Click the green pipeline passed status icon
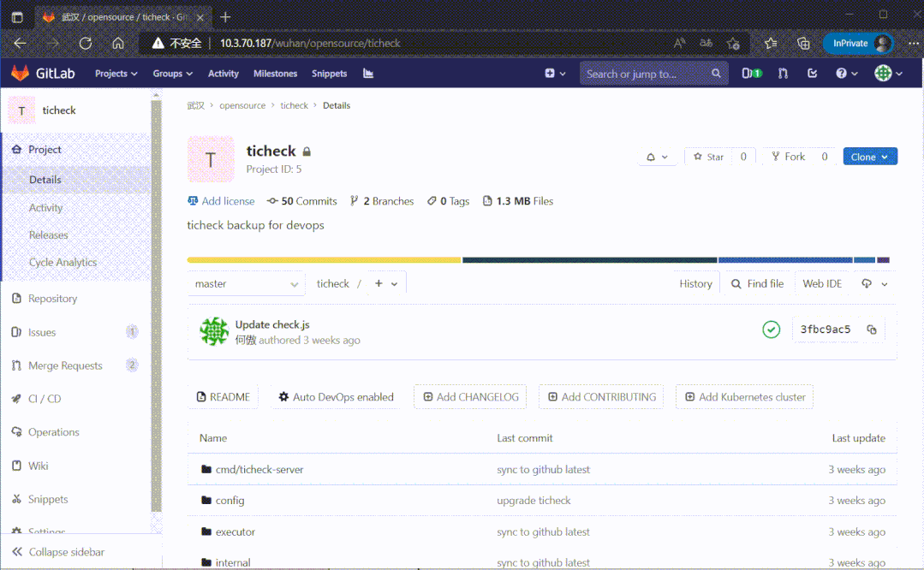This screenshot has width=924, height=570. pyautogui.click(x=771, y=330)
